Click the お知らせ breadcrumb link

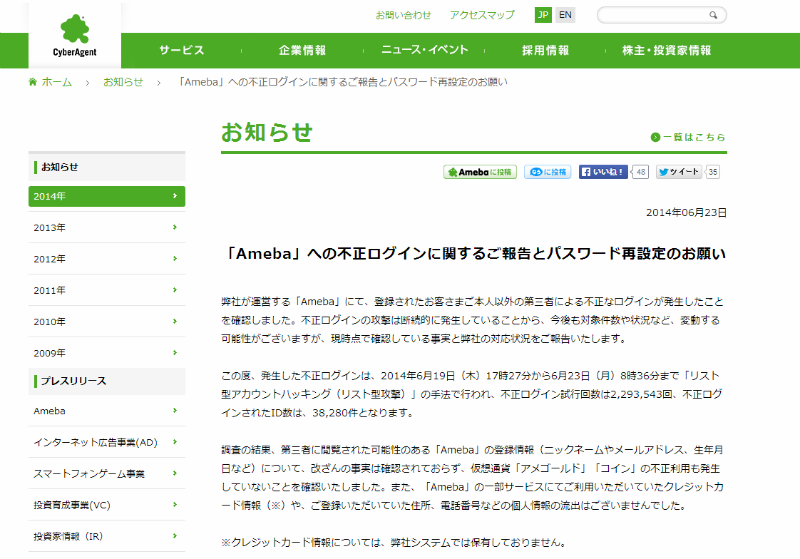click(x=123, y=82)
